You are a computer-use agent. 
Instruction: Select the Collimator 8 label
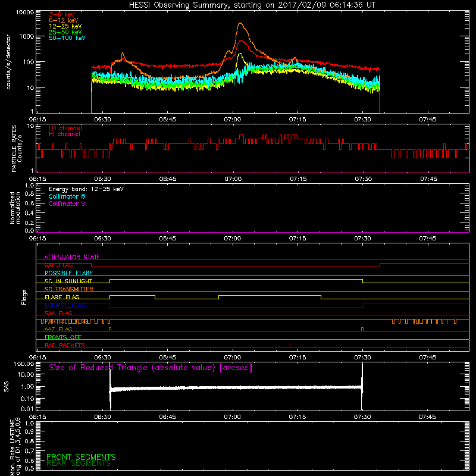click(67, 196)
